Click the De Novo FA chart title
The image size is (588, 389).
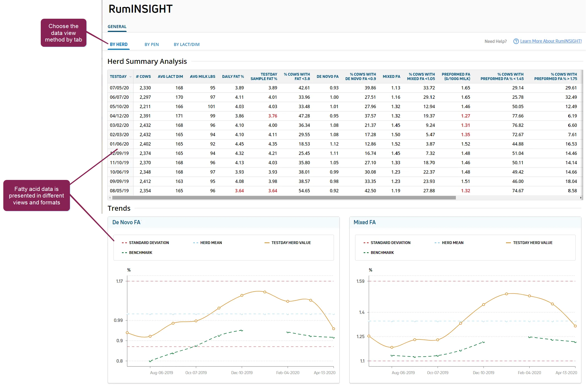[126, 223]
